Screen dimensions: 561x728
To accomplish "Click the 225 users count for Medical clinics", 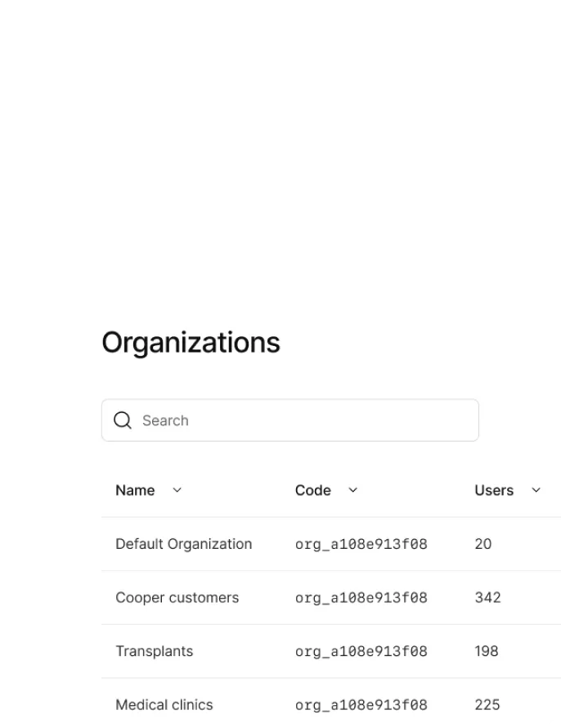I will (x=487, y=704).
